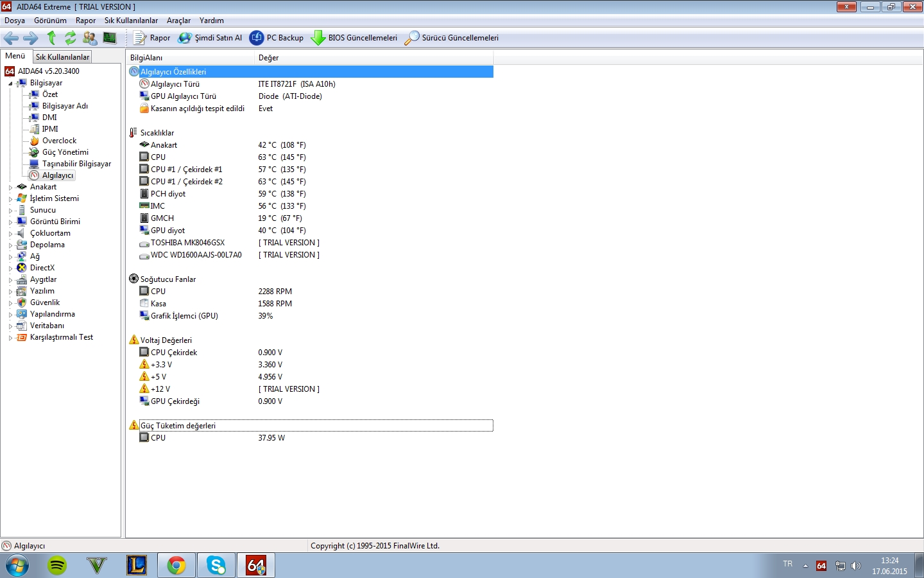Viewport: 924px width, 578px height.
Task: Click the volume icon in system tray
Action: click(x=856, y=566)
